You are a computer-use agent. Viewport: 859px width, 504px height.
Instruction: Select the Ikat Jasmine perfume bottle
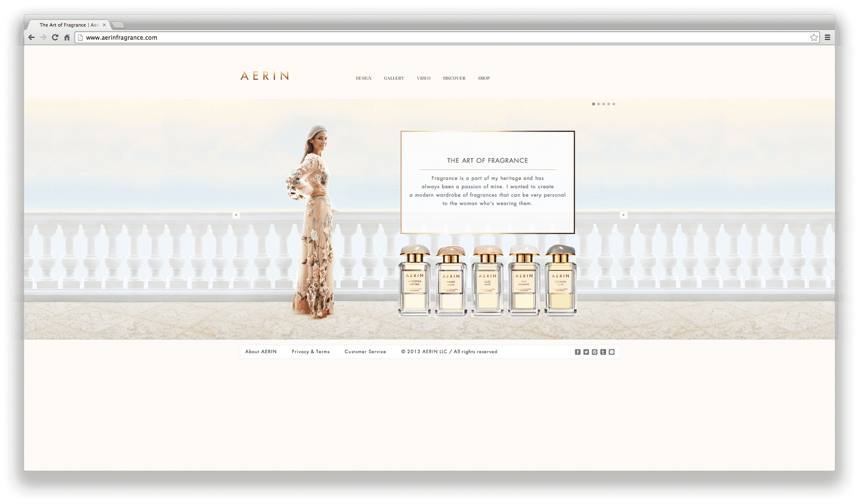coord(524,280)
